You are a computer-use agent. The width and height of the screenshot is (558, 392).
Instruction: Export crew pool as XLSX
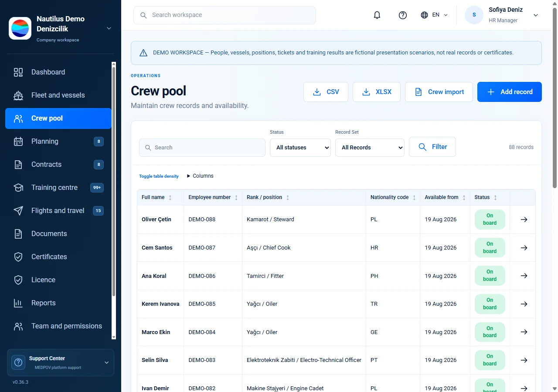(377, 92)
